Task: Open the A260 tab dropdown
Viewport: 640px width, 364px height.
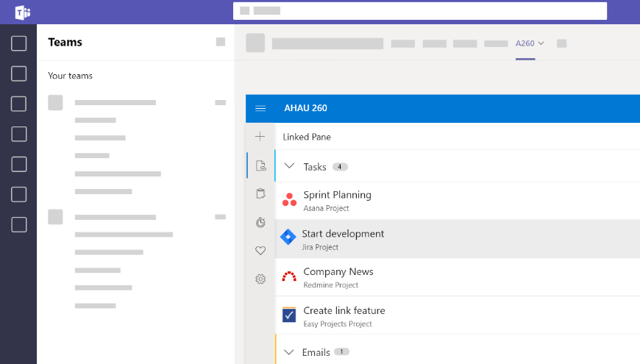Action: (530, 43)
